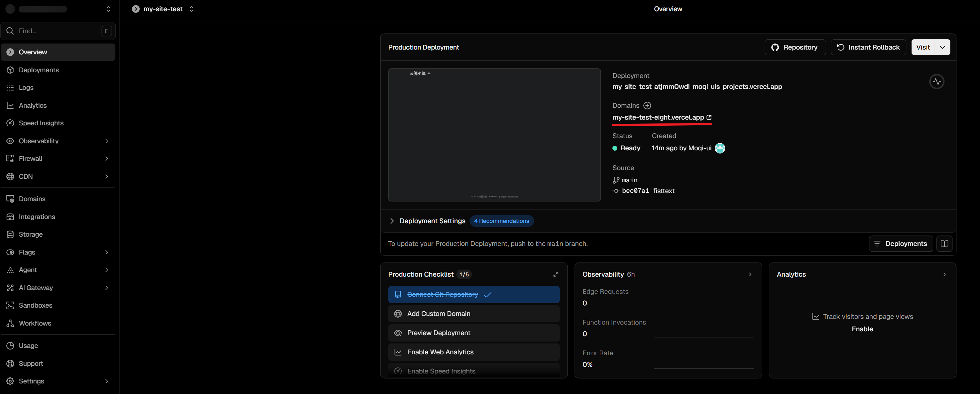Select the Add Custom Domain checklist item

pyautogui.click(x=474, y=314)
